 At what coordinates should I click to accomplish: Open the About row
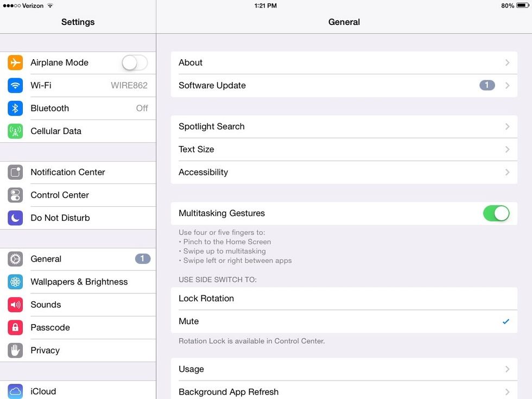tap(344, 63)
